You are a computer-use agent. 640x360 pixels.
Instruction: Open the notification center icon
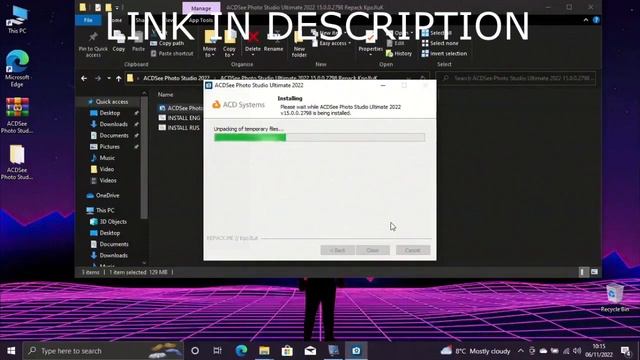coord(626,351)
